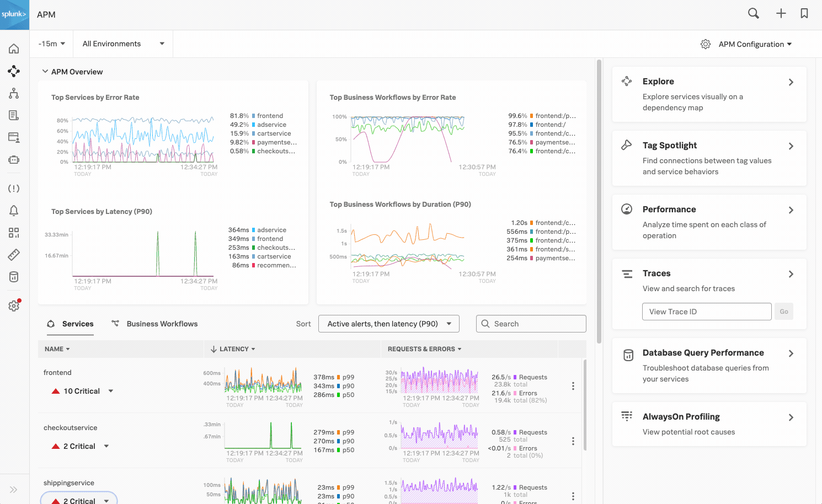Click the plus icon to create new content
822x504 pixels.
781,13
